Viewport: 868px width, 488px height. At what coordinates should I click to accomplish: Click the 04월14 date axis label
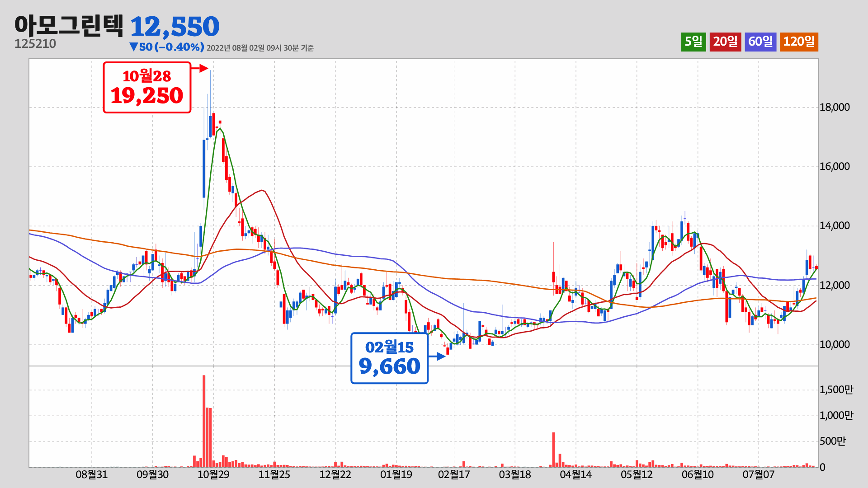click(576, 474)
